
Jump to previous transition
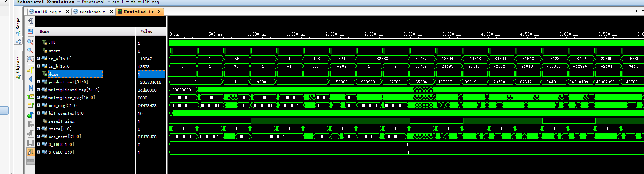(x=30, y=96)
